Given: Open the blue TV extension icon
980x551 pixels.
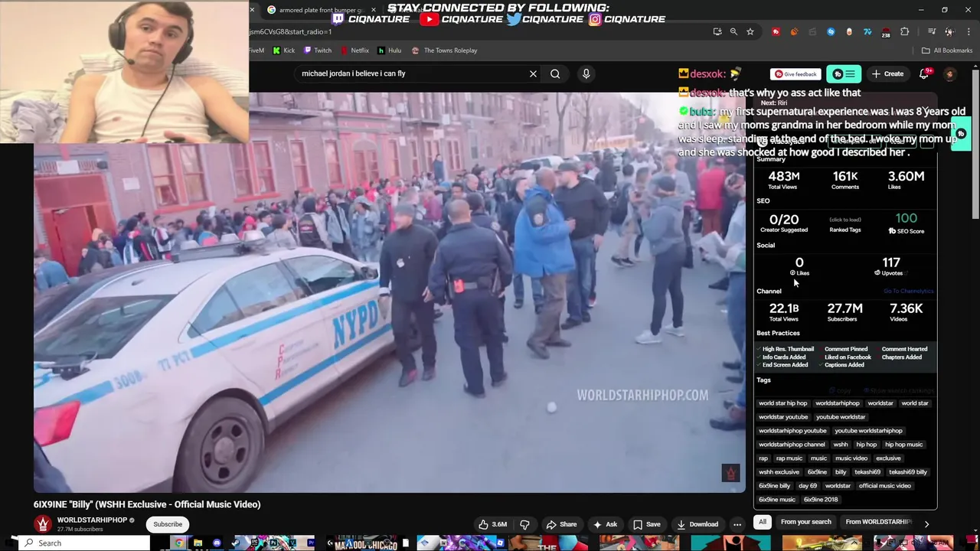Looking at the screenshot, I should pyautogui.click(x=867, y=31).
